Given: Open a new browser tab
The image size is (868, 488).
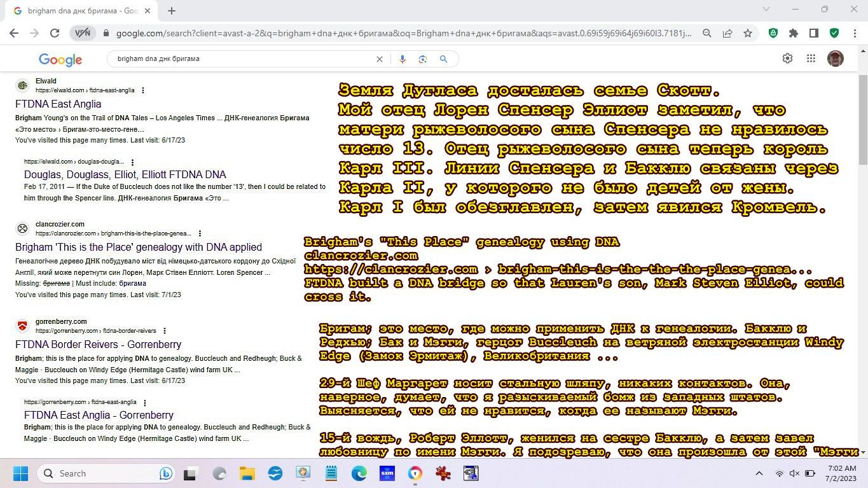Looking at the screenshot, I should [x=172, y=11].
